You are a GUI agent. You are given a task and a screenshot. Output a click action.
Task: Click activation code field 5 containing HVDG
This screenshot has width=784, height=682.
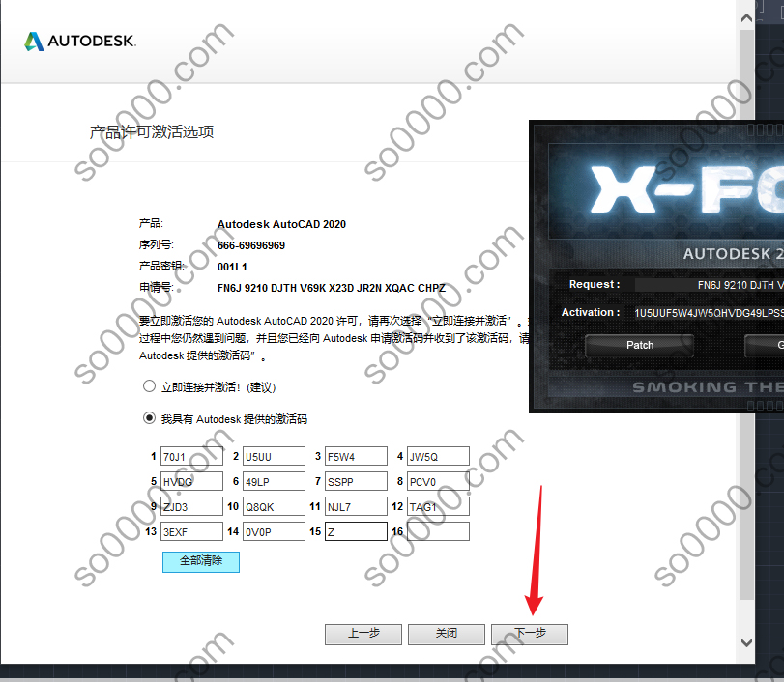pos(191,481)
